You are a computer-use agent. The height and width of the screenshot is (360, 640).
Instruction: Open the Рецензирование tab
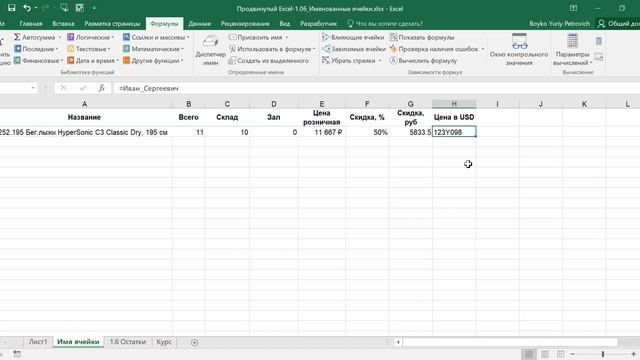pos(245,24)
